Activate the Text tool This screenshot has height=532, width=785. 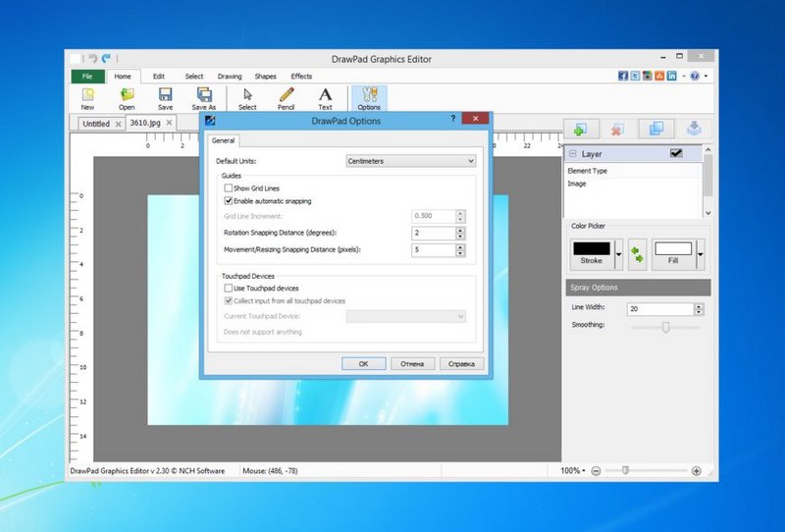tap(325, 98)
